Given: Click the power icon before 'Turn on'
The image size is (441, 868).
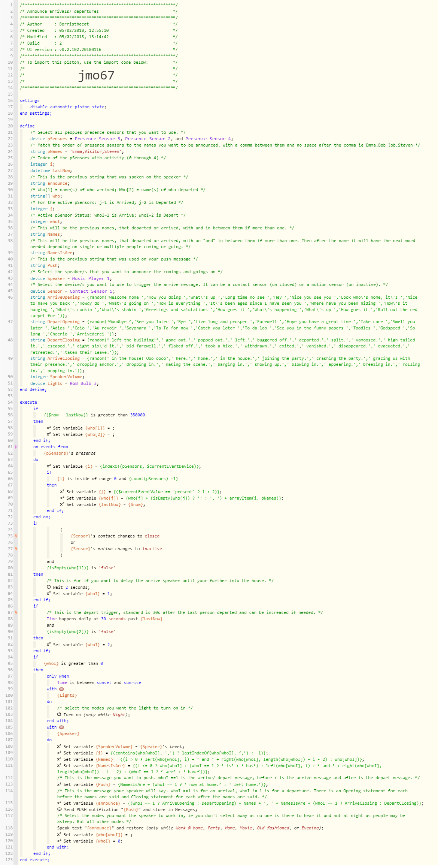Looking at the screenshot, I should click(59, 714).
